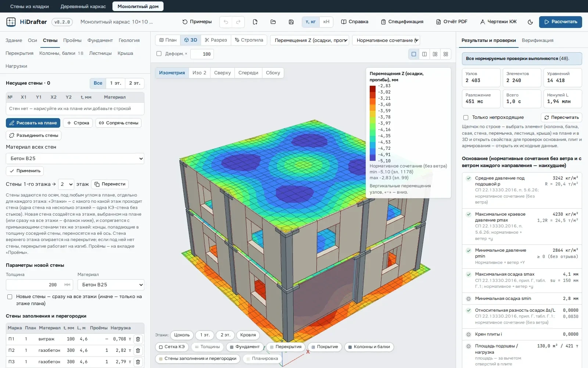Open Перемещения Z result type dropdown
This screenshot has width=588, height=368.
310,40
